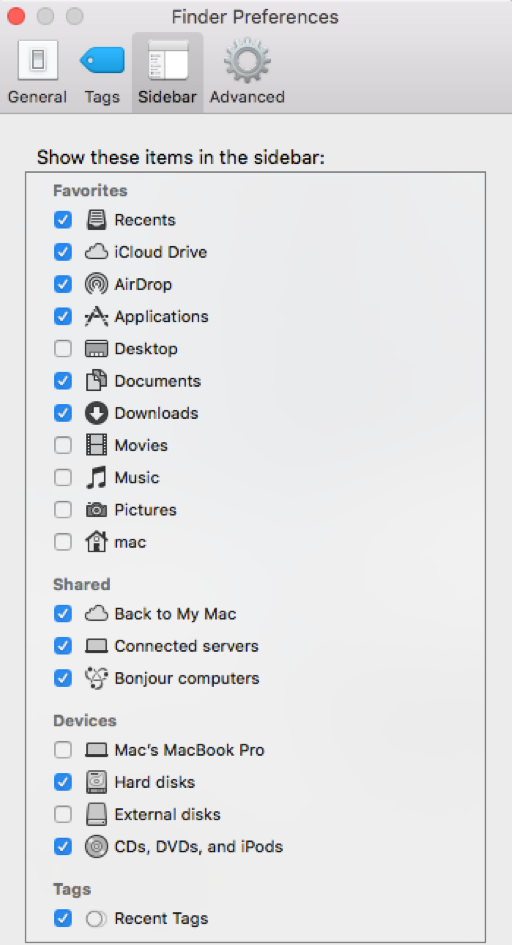The height and width of the screenshot is (945, 512).
Task: Click the iCloud Drive cloud icon
Action: tap(96, 252)
